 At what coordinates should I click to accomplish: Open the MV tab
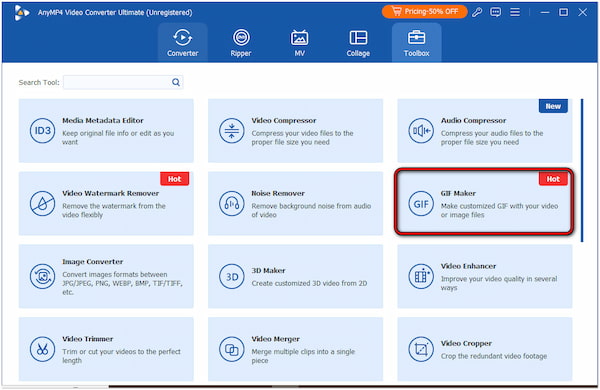pyautogui.click(x=299, y=42)
